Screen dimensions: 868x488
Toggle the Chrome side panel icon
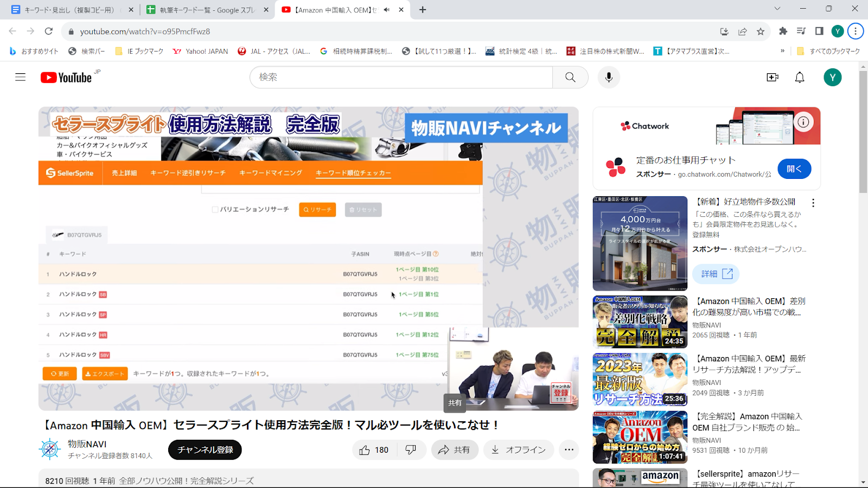(819, 31)
